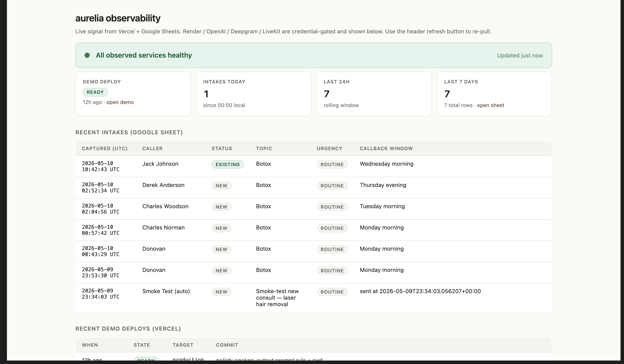
Task: Click 'since 00:00 local' caption
Action: click(x=224, y=105)
